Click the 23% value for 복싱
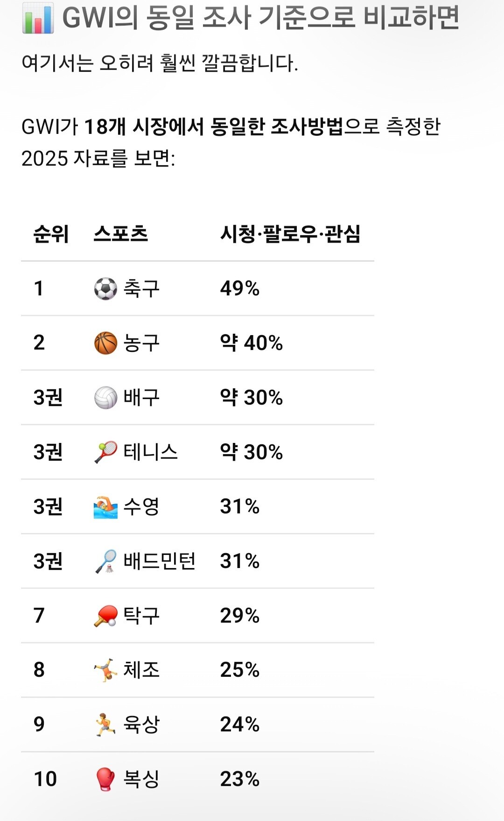Image resolution: width=504 pixels, height=821 pixels. tap(240, 779)
